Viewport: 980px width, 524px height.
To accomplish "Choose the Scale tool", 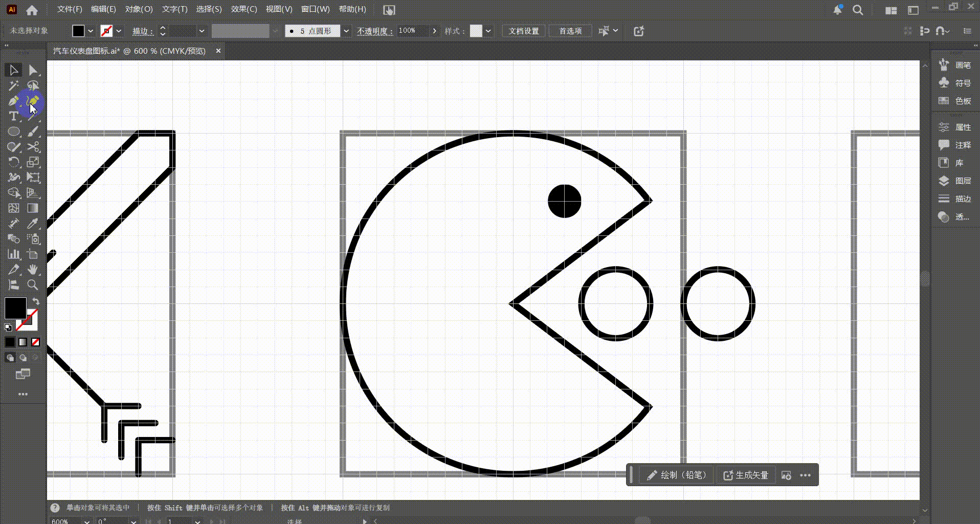I will tap(33, 162).
